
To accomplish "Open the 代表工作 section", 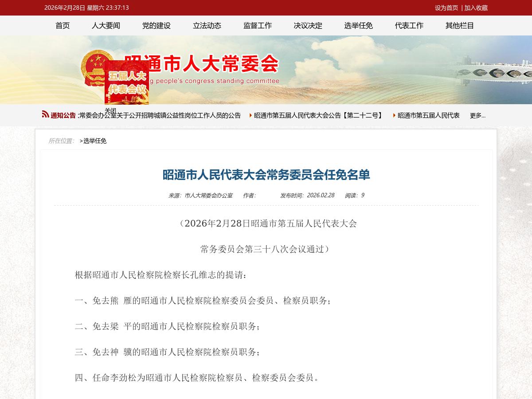I will pos(409,26).
